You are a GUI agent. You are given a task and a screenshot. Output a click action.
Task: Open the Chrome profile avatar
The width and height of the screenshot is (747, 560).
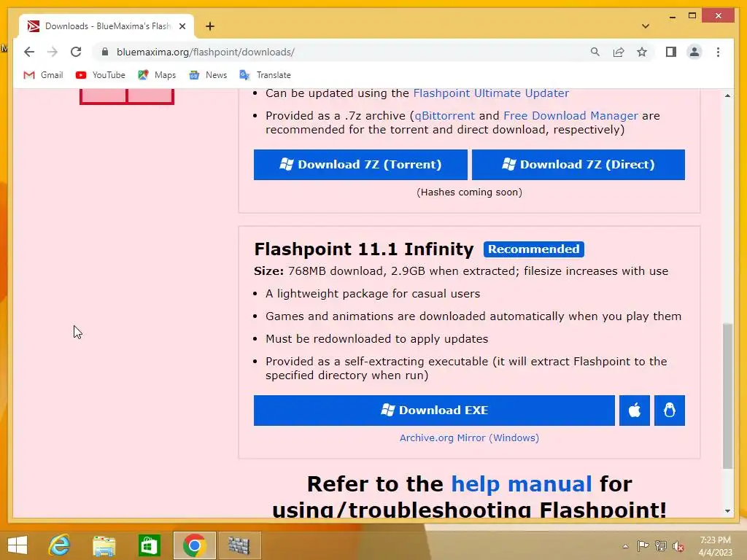[694, 52]
